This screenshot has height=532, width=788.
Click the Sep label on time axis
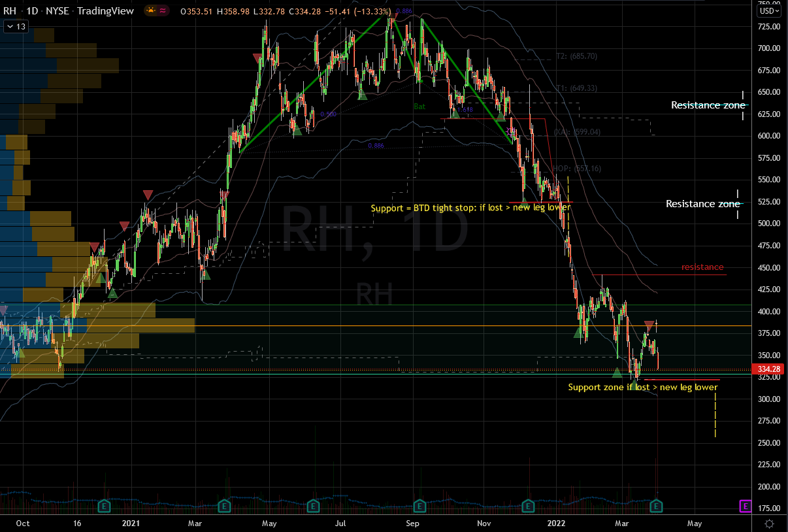tap(412, 523)
